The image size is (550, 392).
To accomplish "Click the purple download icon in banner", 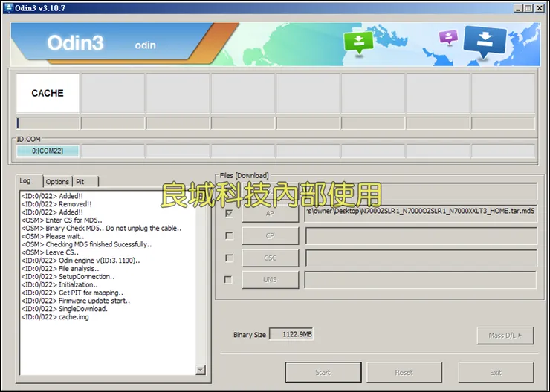I will click(x=448, y=37).
